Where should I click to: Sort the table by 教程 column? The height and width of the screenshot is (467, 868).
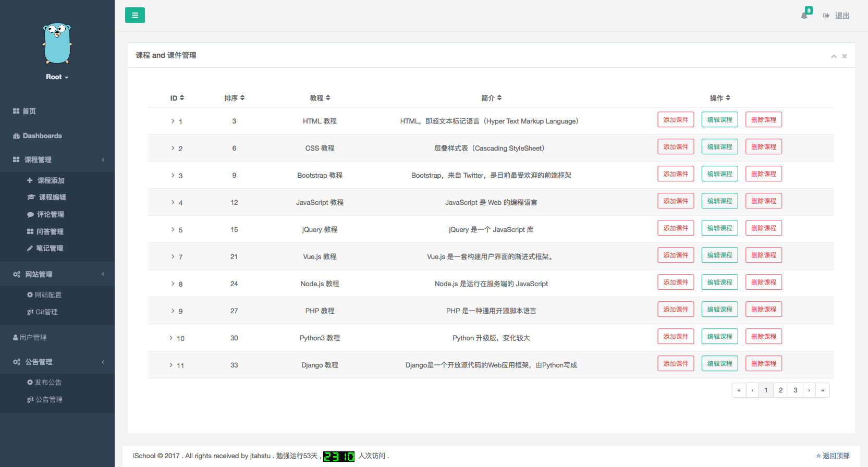pos(320,98)
